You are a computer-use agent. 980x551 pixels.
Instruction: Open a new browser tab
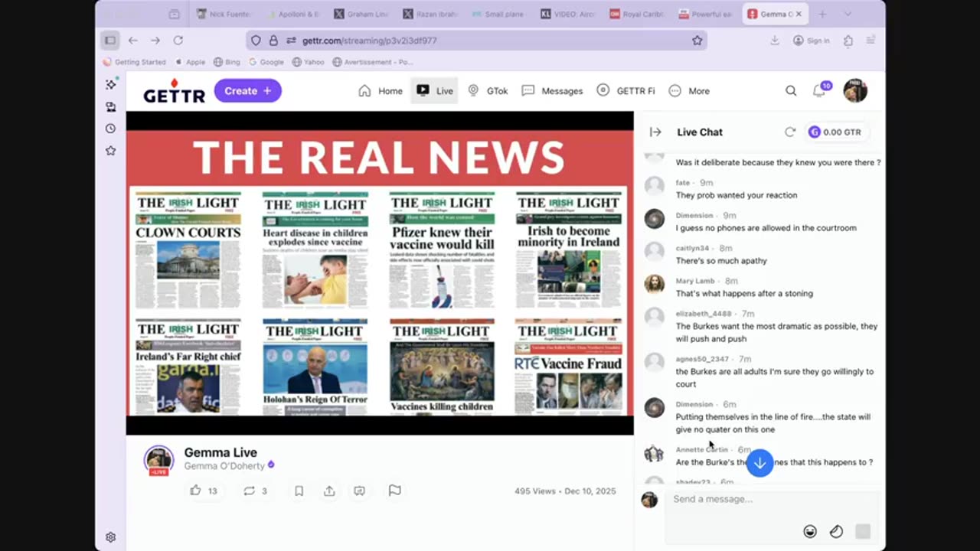click(x=822, y=14)
